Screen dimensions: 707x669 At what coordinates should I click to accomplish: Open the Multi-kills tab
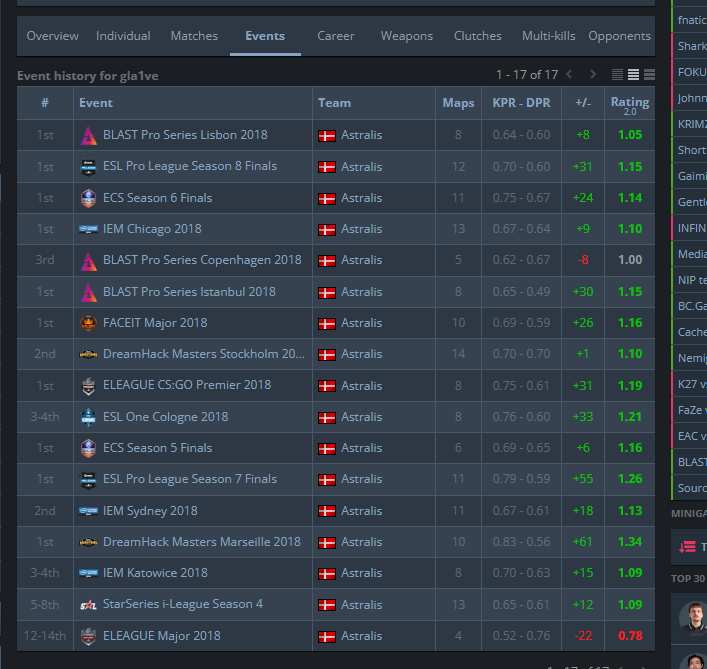point(548,36)
